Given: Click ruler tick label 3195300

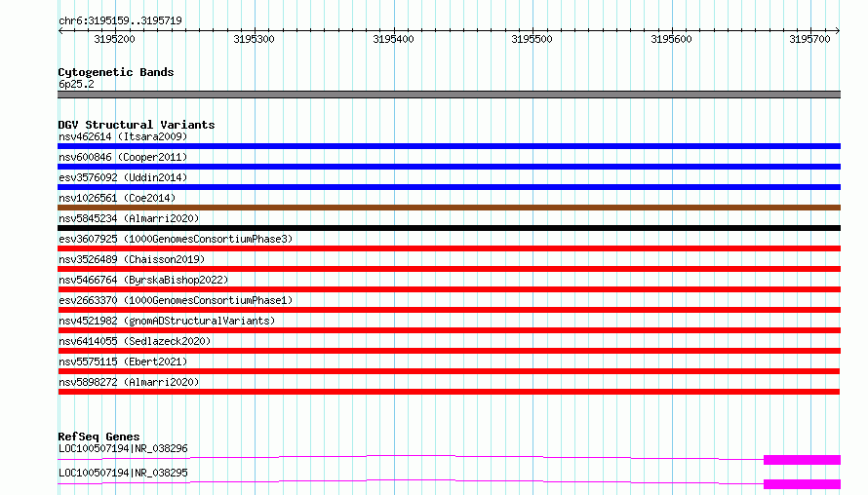Looking at the screenshot, I should [255, 39].
